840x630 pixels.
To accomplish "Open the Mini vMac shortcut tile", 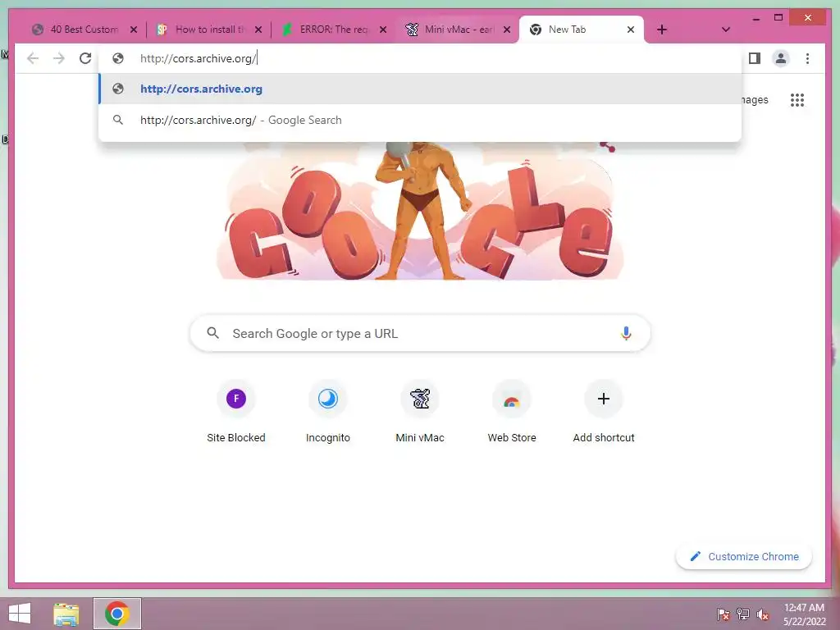I will click(420, 412).
